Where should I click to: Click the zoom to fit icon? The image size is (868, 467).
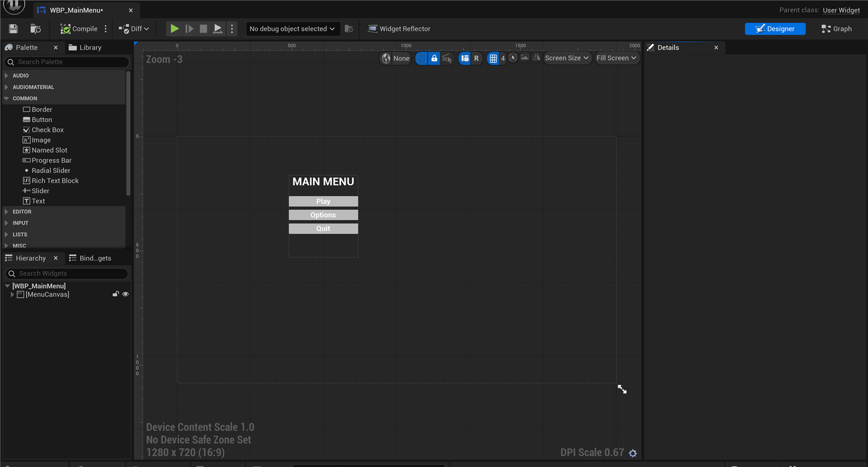point(513,57)
